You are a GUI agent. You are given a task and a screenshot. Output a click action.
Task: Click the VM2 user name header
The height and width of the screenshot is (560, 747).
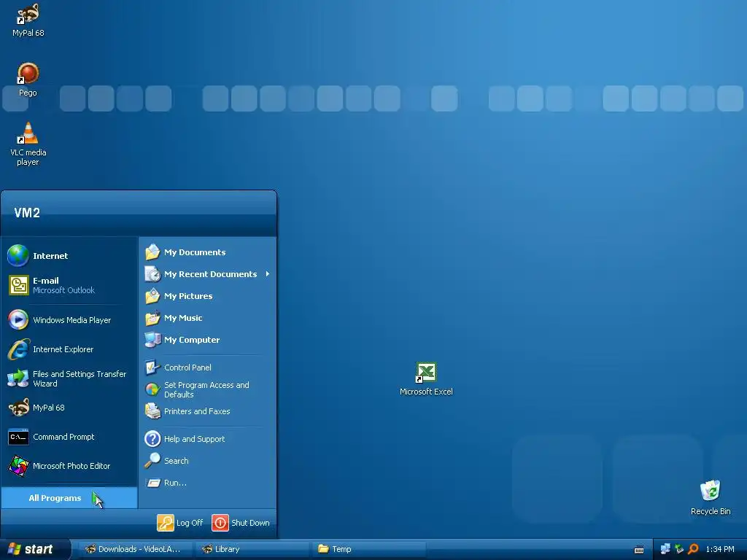coord(27,212)
